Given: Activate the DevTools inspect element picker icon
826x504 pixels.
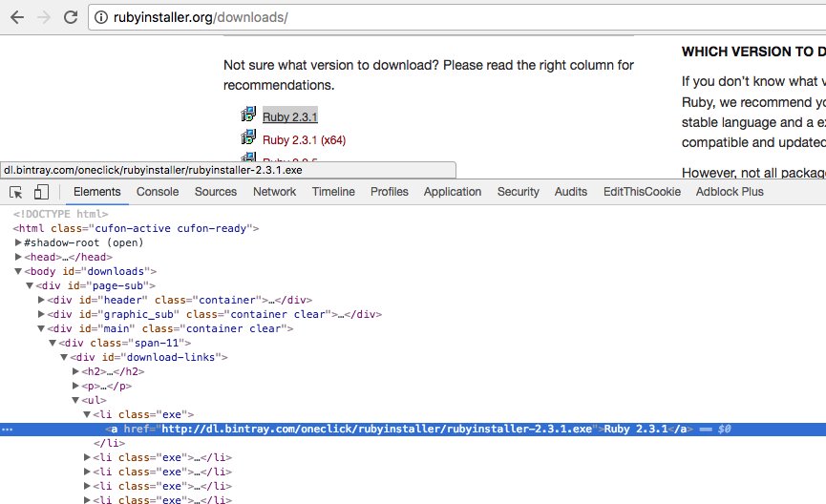Looking at the screenshot, I should [x=16, y=192].
